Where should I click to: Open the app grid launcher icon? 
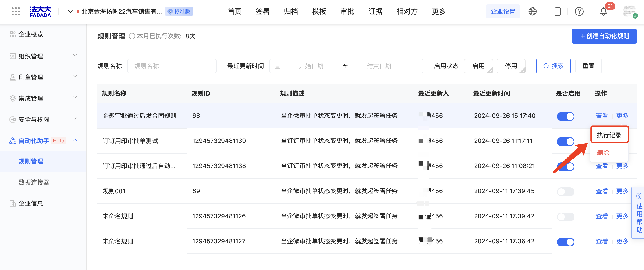(16, 11)
